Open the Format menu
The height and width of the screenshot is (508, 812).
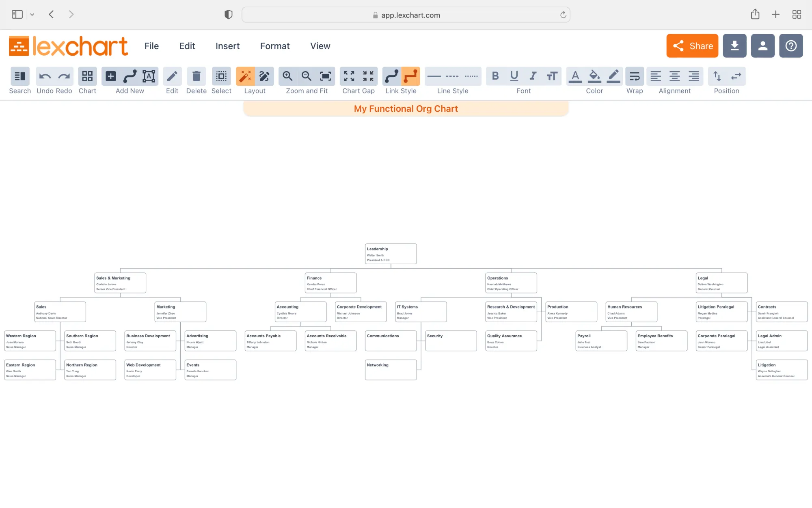point(275,46)
